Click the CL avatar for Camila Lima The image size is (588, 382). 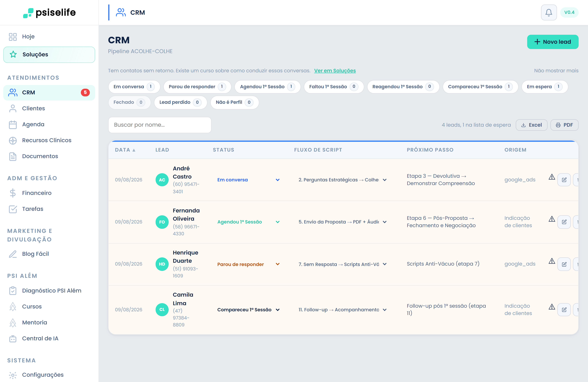click(x=162, y=310)
